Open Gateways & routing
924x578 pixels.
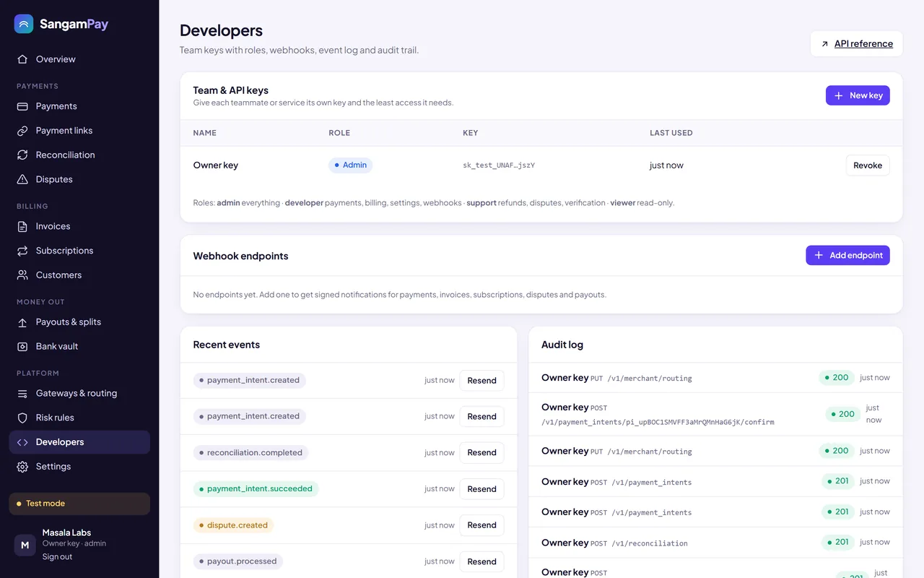click(x=79, y=393)
